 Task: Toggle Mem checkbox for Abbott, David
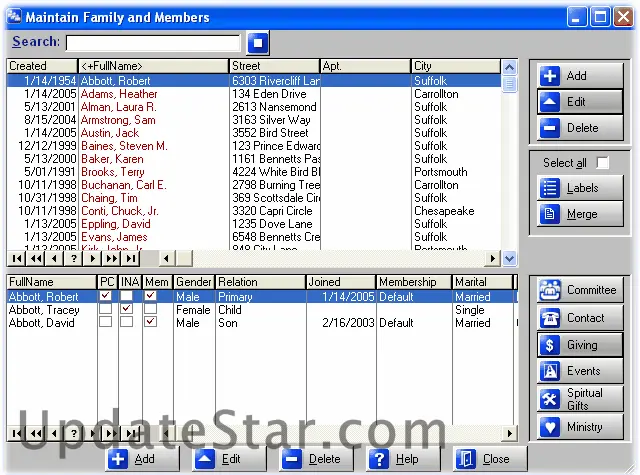click(151, 322)
